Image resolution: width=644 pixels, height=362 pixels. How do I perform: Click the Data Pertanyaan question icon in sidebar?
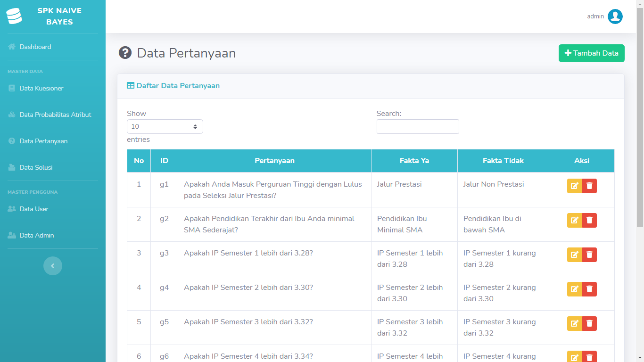click(12, 141)
